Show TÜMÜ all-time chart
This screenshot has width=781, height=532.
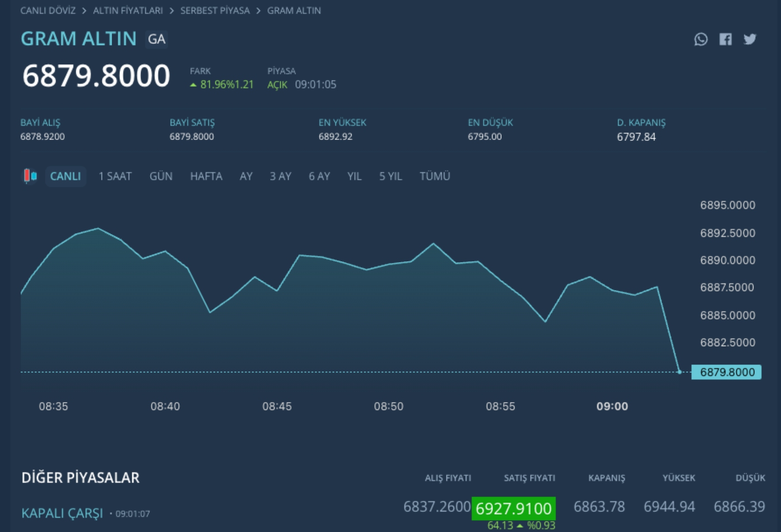(435, 176)
